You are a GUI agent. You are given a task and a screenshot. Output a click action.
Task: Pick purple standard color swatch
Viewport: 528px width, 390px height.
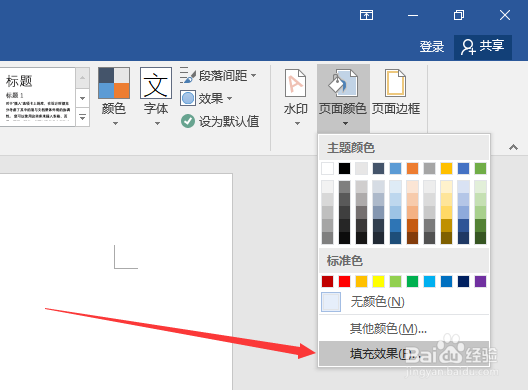coord(481,281)
